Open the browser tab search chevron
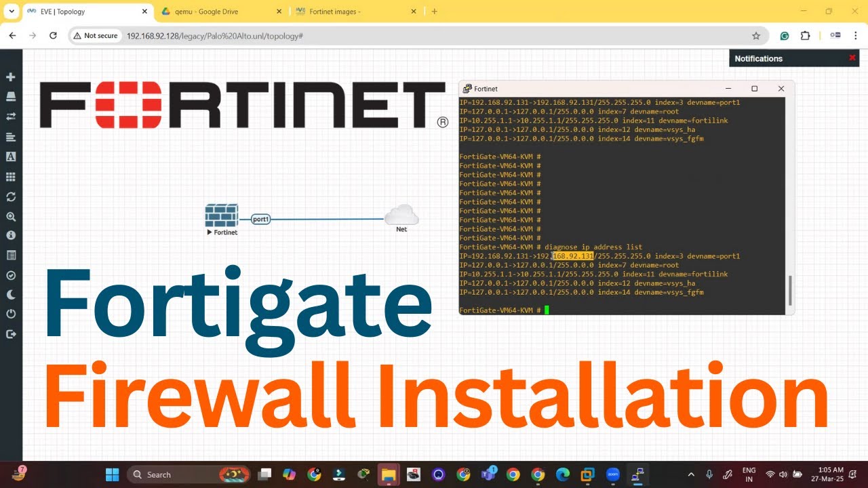This screenshot has height=488, width=868. tap(11, 11)
